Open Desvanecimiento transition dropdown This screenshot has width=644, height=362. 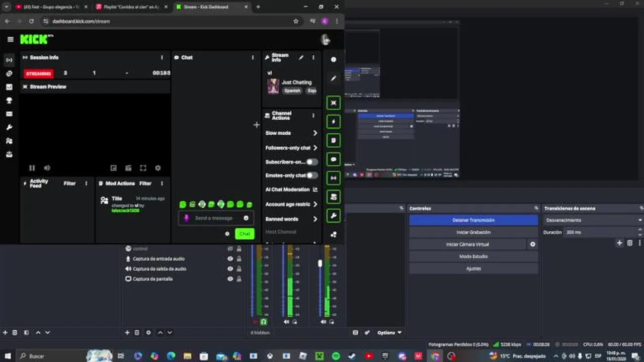593,220
